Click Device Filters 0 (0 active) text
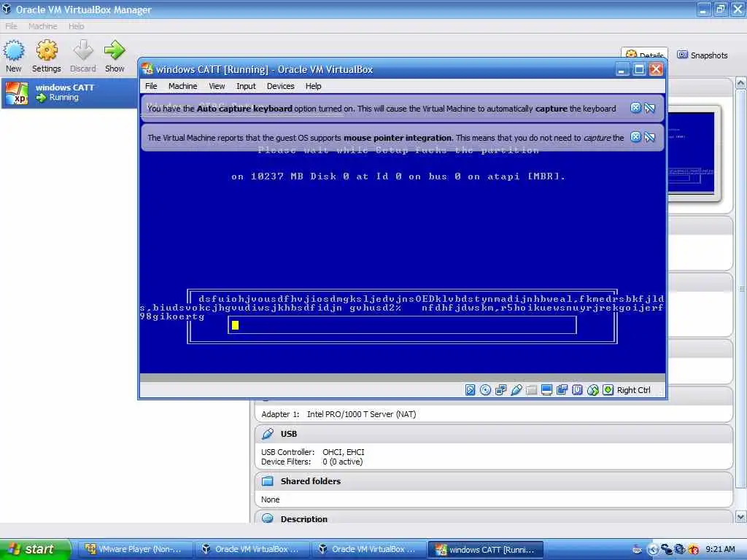The height and width of the screenshot is (560, 747). [x=312, y=462]
